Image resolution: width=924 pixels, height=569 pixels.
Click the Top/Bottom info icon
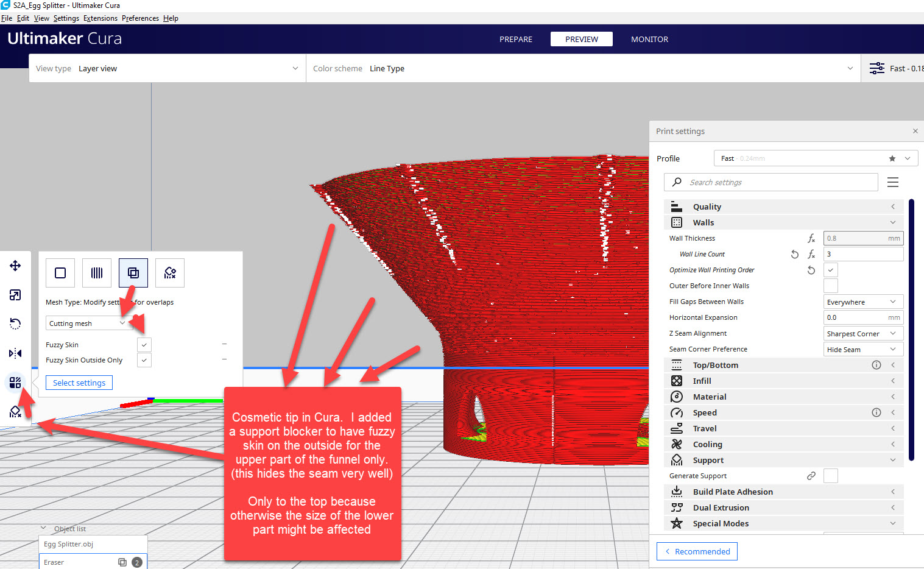pos(876,365)
